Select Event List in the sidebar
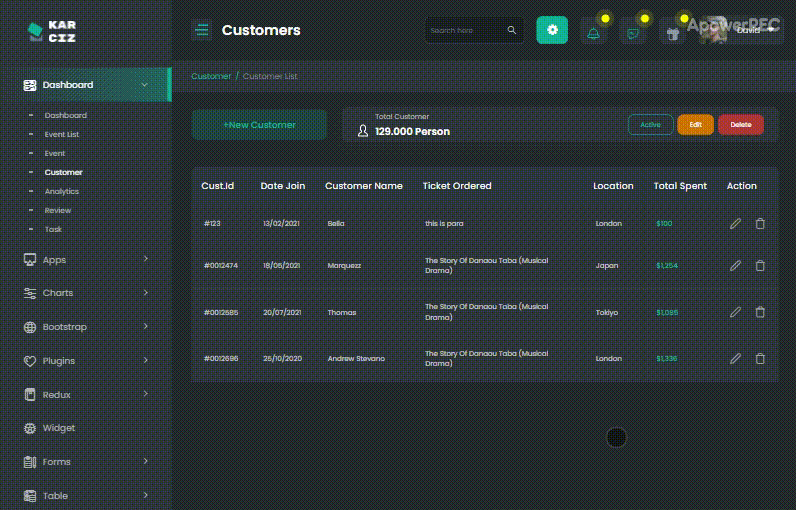The image size is (796, 510). pos(62,134)
